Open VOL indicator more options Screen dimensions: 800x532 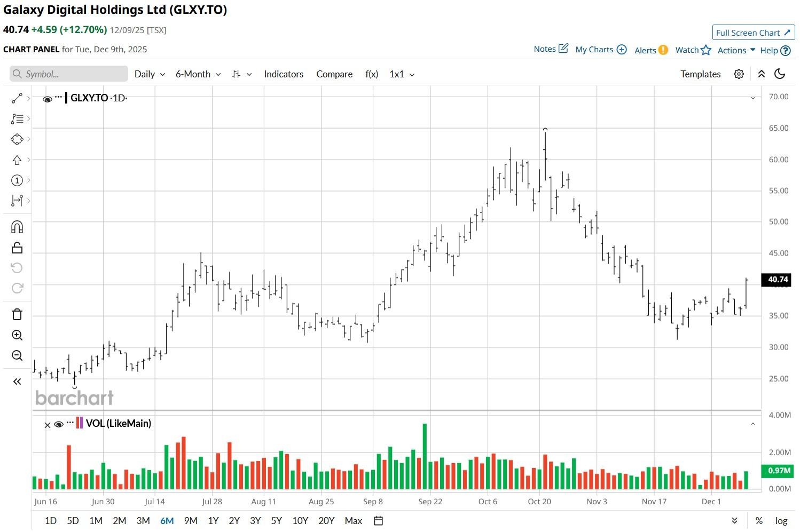coord(70,423)
